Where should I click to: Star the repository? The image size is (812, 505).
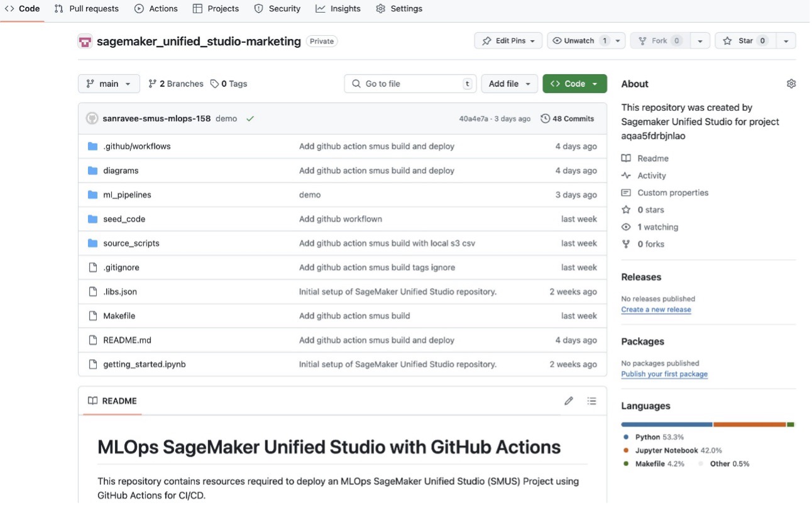click(x=745, y=41)
